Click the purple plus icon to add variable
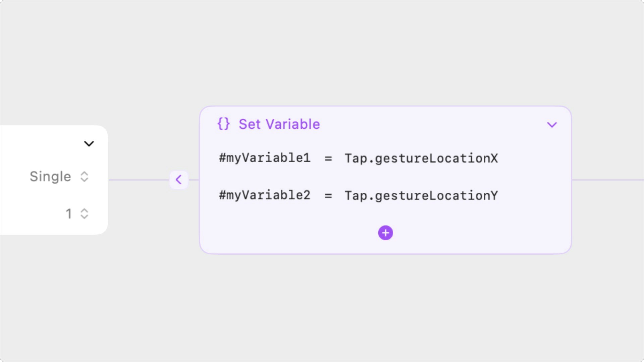The image size is (644, 362). click(385, 233)
